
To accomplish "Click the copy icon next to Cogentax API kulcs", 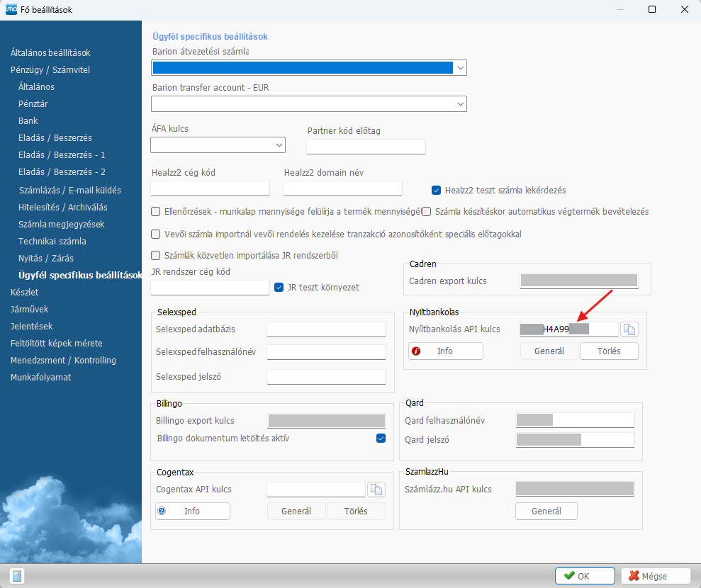I will pos(376,490).
